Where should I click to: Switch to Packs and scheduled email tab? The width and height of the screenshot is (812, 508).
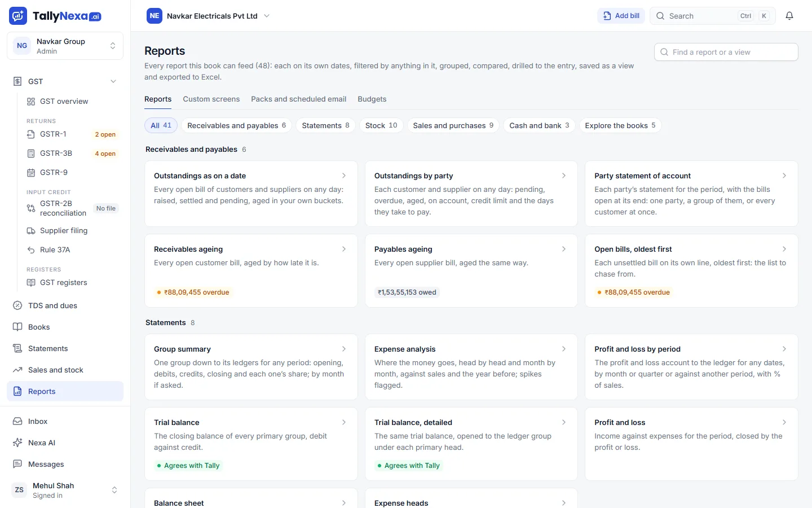coord(299,99)
